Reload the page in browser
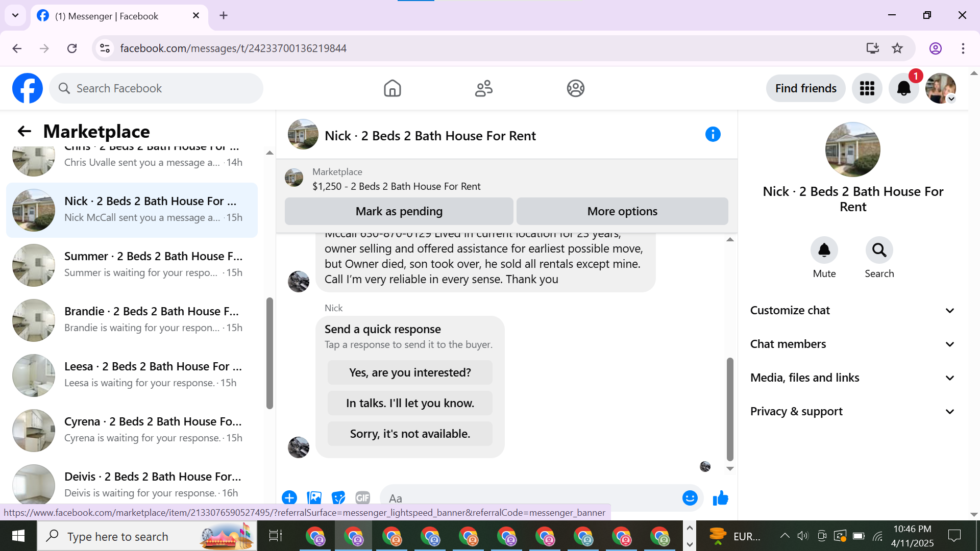This screenshot has width=980, height=551. click(x=72, y=48)
